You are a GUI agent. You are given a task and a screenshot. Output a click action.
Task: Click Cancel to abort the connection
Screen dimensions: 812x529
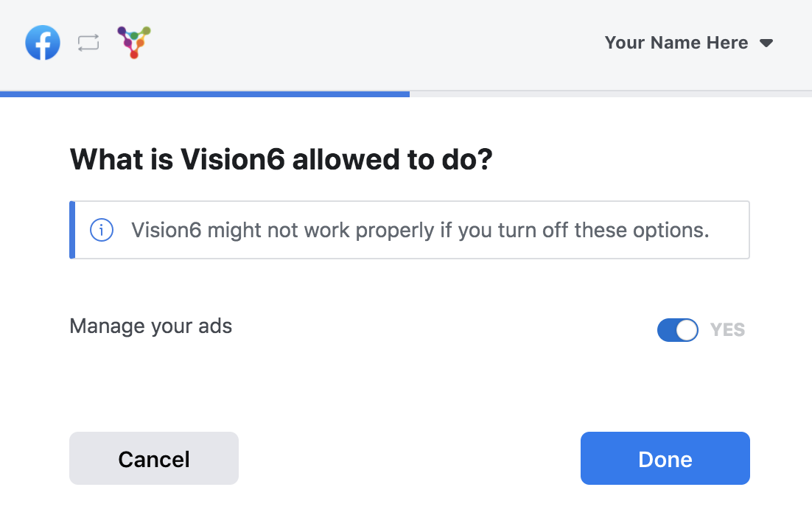154,458
